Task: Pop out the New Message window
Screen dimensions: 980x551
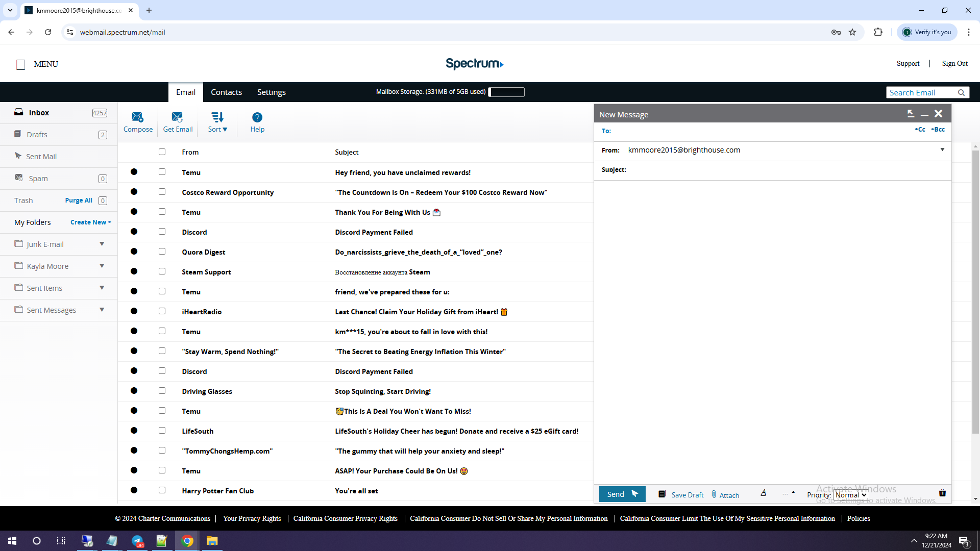Action: click(x=910, y=114)
